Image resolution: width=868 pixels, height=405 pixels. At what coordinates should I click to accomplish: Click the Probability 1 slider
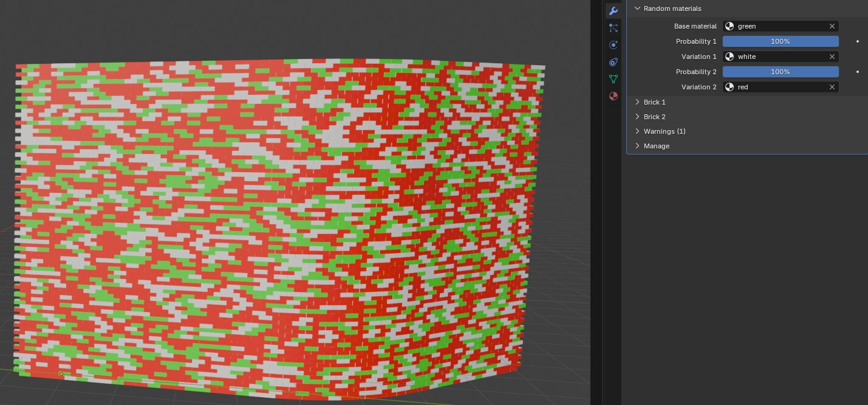781,41
